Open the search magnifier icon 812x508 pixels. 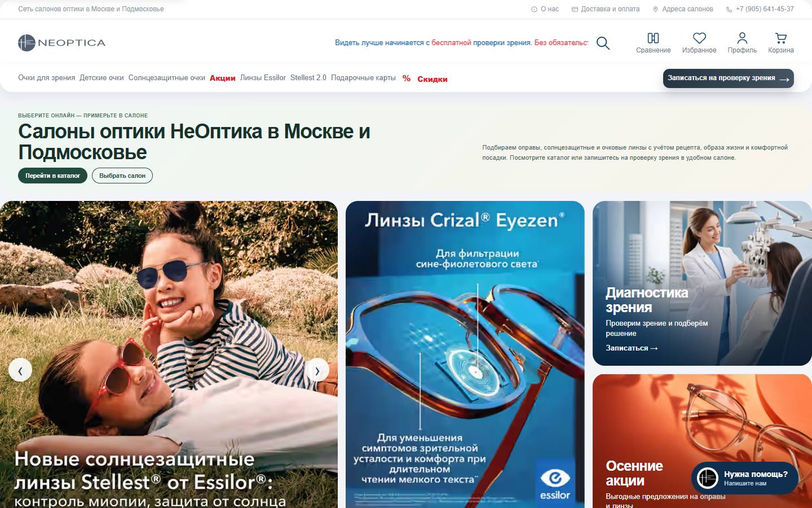(603, 43)
